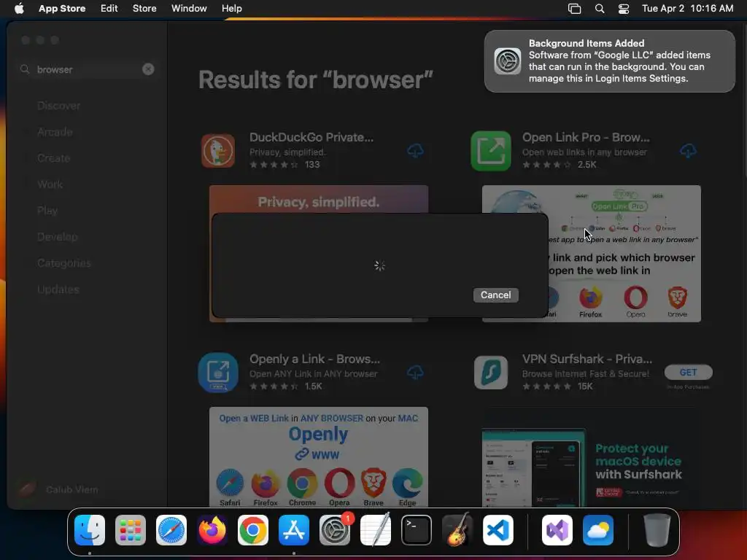Open Visual Studio Code from the Dock
Viewport: 747px width, 560px height.
(x=498, y=530)
